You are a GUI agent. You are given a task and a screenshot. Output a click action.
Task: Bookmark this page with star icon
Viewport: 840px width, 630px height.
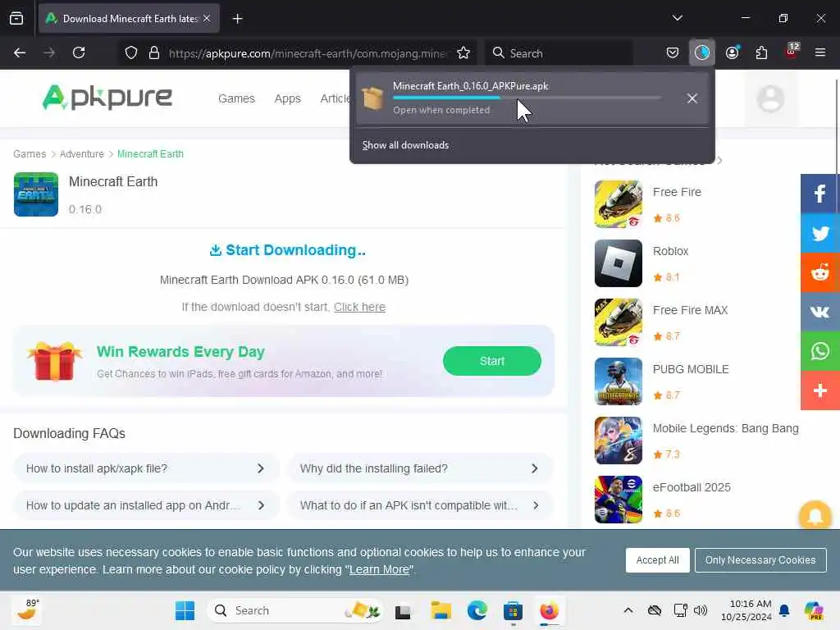463,52
